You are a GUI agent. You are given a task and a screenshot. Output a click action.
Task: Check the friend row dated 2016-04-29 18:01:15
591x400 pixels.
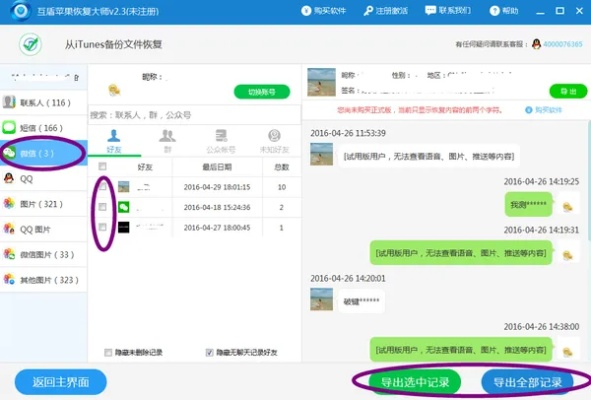pyautogui.click(x=103, y=187)
